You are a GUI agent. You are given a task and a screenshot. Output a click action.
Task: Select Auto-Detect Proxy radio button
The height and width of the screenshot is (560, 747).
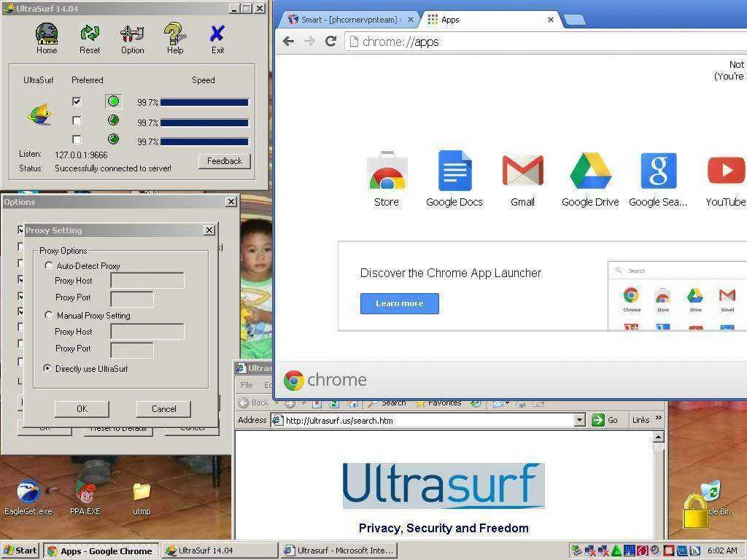[x=48, y=265]
